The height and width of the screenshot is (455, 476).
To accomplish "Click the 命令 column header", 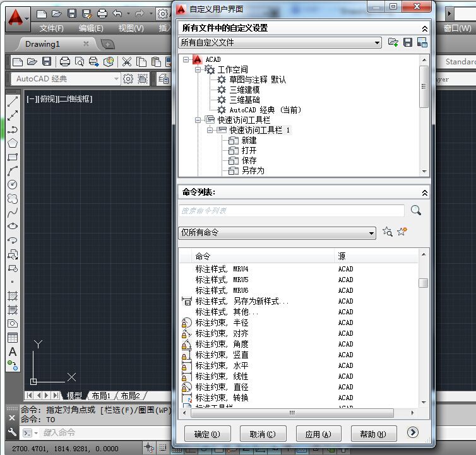I will [x=263, y=256].
